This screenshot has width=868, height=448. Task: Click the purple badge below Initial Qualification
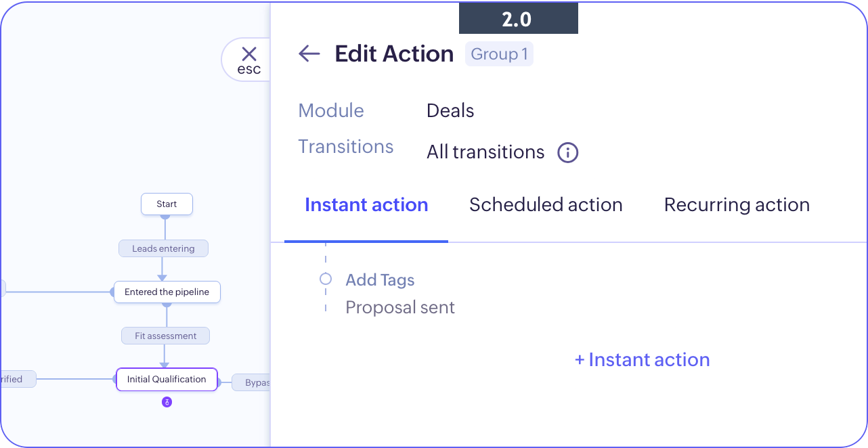coord(167,402)
